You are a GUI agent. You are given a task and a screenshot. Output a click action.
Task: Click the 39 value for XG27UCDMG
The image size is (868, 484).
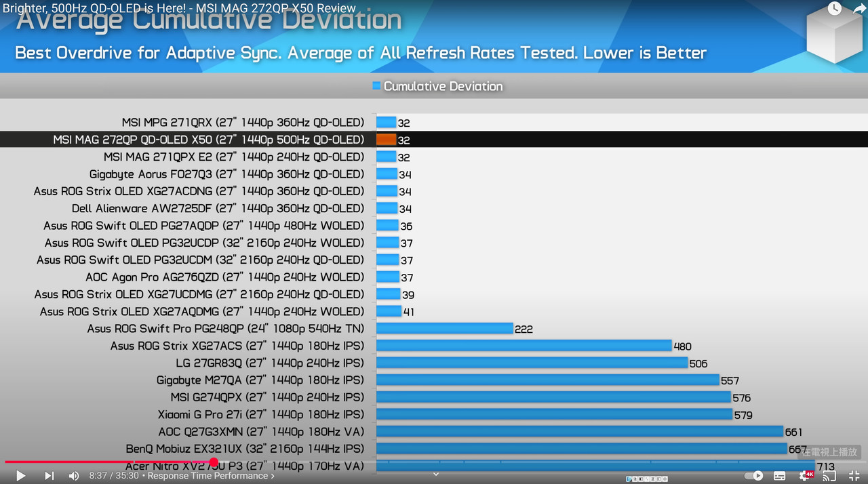tap(408, 295)
